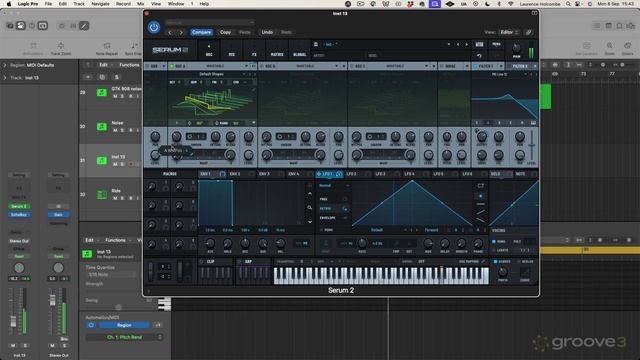Click the Copy button in plugin header
Viewport: 640px width, 360px height.
(x=225, y=32)
